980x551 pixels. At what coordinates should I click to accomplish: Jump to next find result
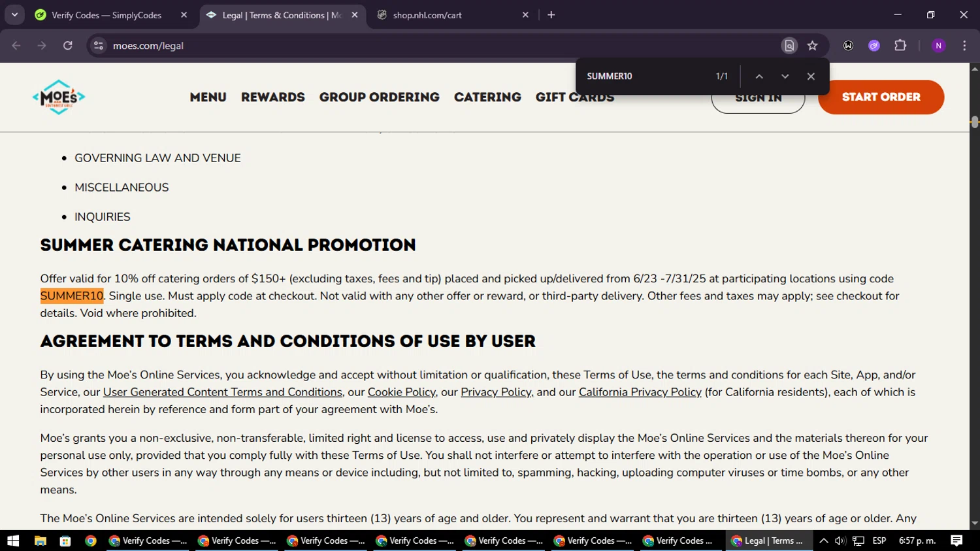[785, 76]
